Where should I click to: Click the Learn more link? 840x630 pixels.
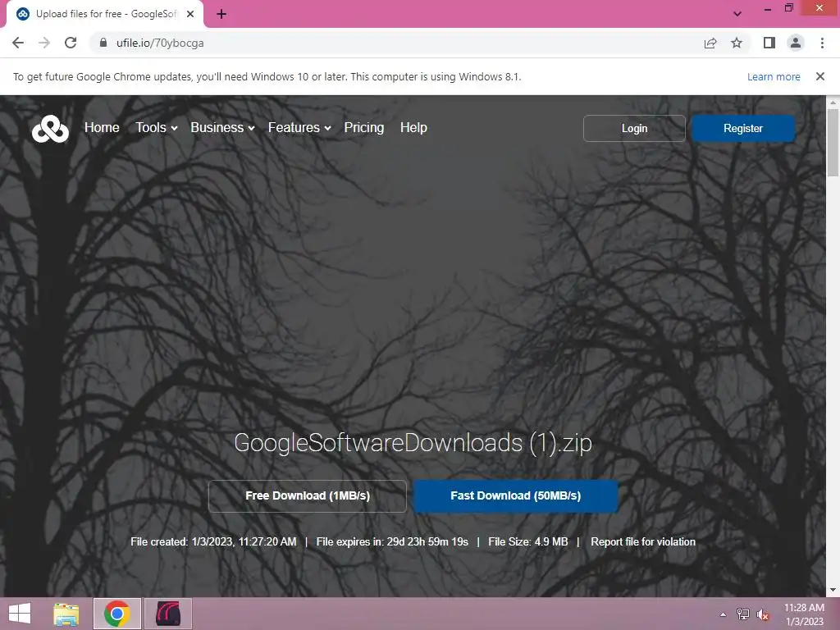pos(774,76)
